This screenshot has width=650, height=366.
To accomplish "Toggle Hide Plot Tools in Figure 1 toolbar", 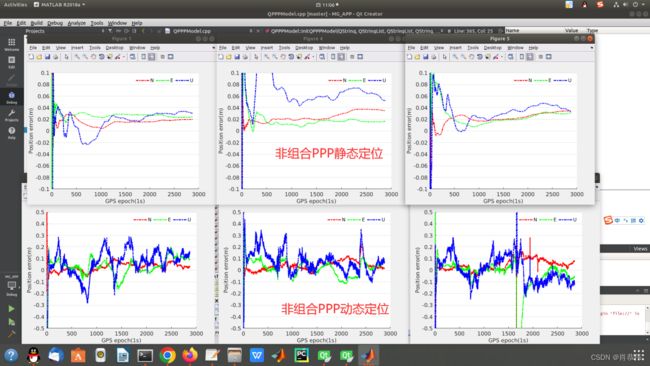I will (162, 57).
